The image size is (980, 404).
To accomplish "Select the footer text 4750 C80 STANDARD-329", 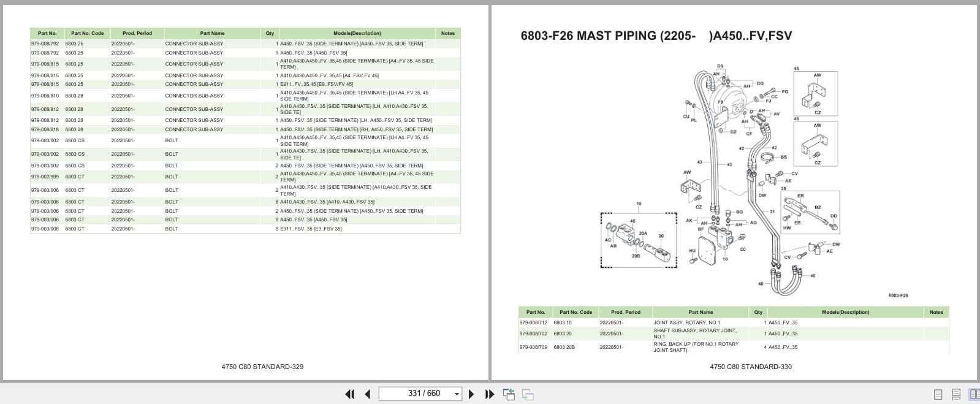I will 262,367.
